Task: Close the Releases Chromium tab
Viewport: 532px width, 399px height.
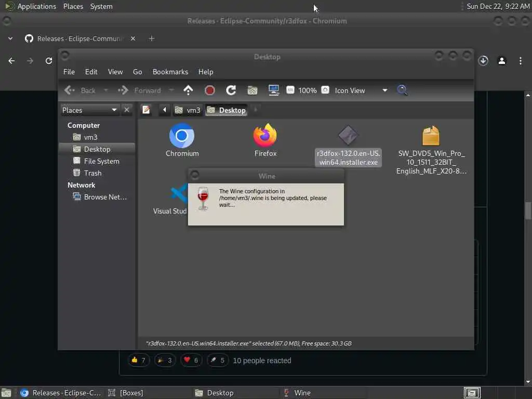Action: click(x=133, y=38)
